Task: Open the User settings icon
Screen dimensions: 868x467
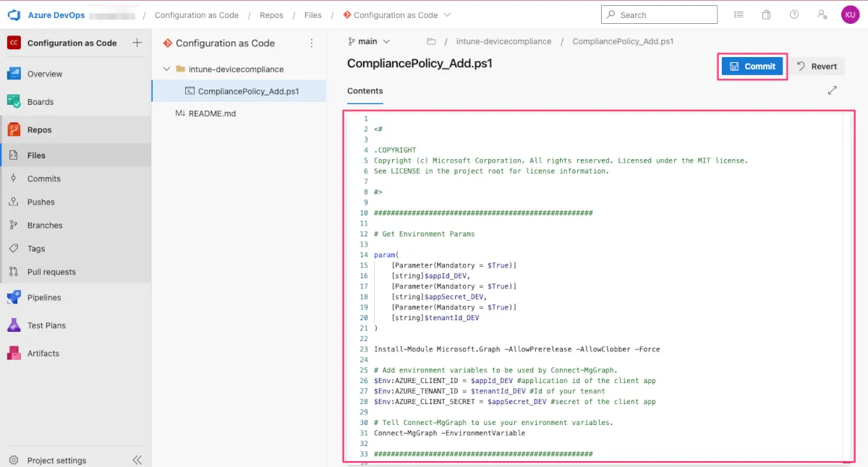Action: coord(822,14)
